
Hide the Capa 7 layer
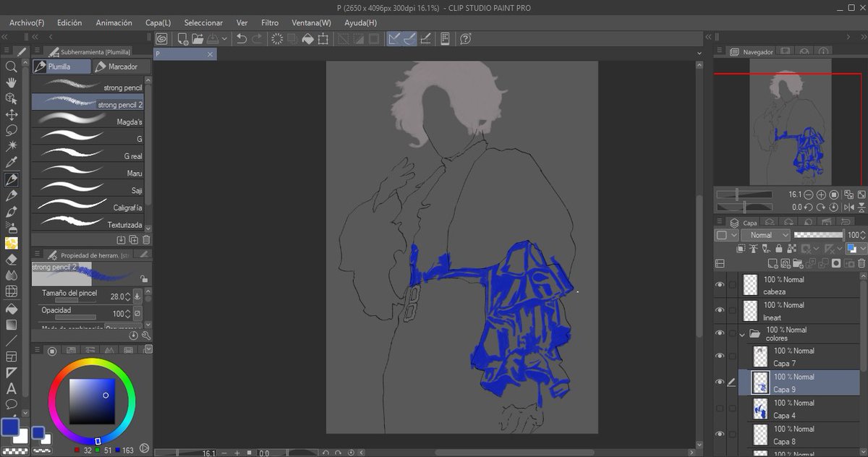720,356
